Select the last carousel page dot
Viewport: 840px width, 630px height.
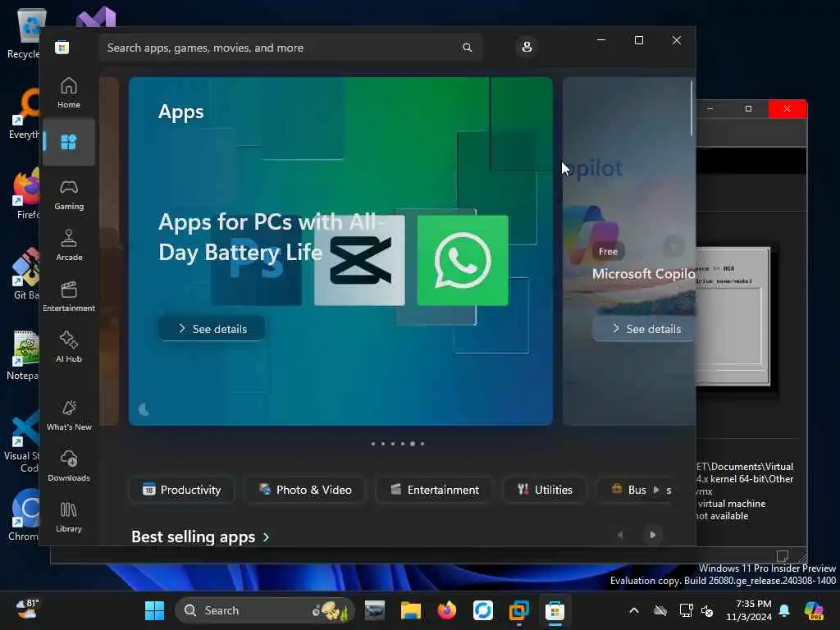pos(422,444)
